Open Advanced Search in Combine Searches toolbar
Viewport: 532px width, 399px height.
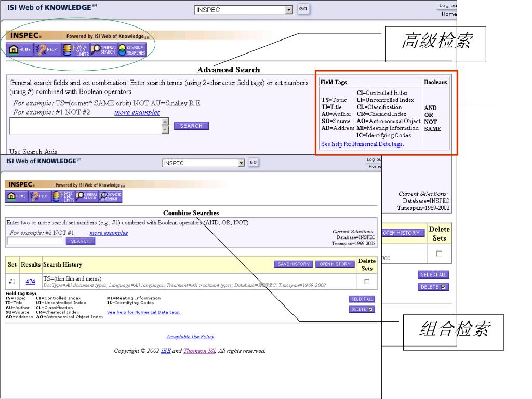(x=110, y=196)
